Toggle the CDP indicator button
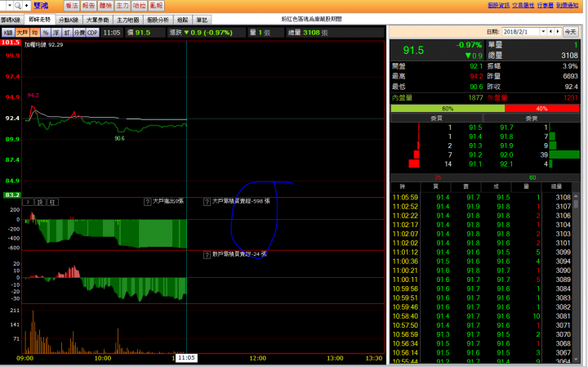 (92, 33)
